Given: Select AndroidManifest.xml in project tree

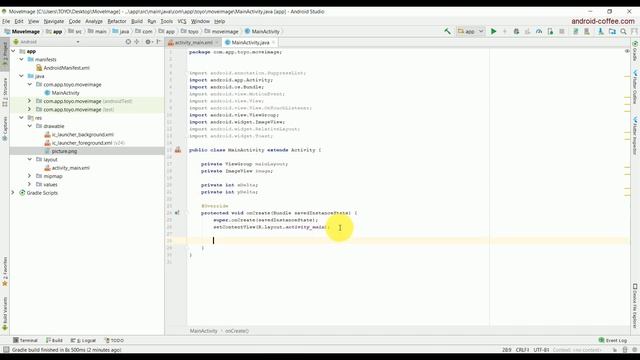Looking at the screenshot, I should pyautogui.click(x=63, y=68).
